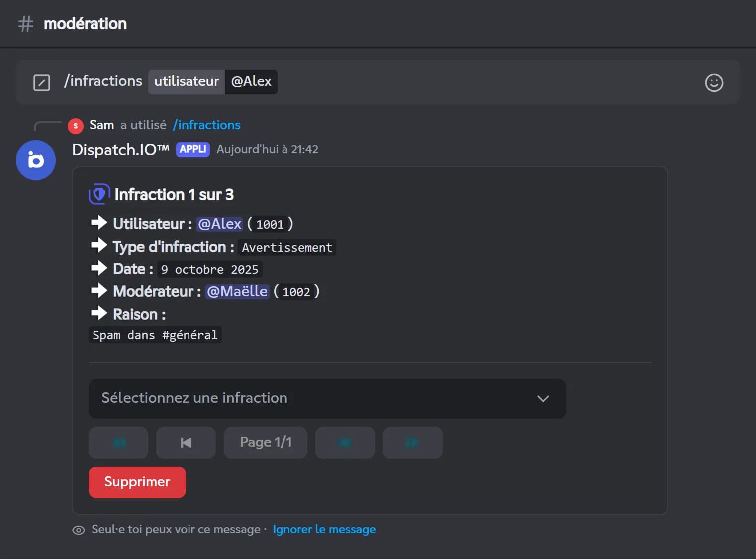Click the eye icon beside Seul·e toi peux voir

[x=79, y=530]
